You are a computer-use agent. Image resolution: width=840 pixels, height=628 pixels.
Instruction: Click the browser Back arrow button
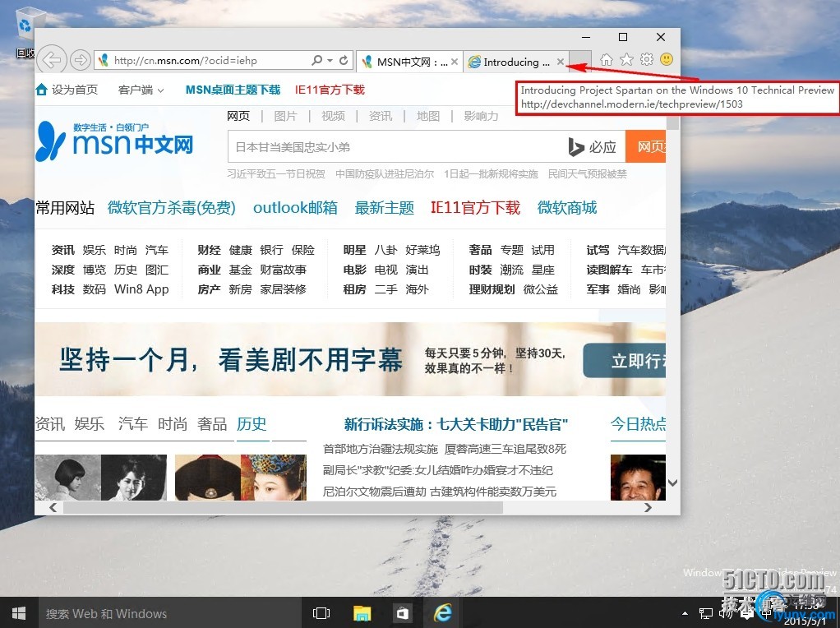[52, 60]
